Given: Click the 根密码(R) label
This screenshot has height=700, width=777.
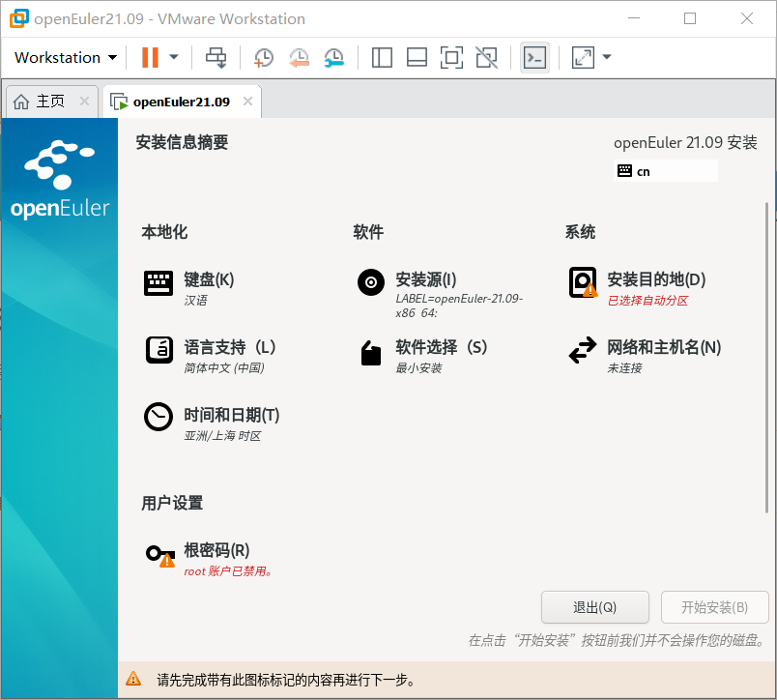Looking at the screenshot, I should pyautogui.click(x=216, y=550).
